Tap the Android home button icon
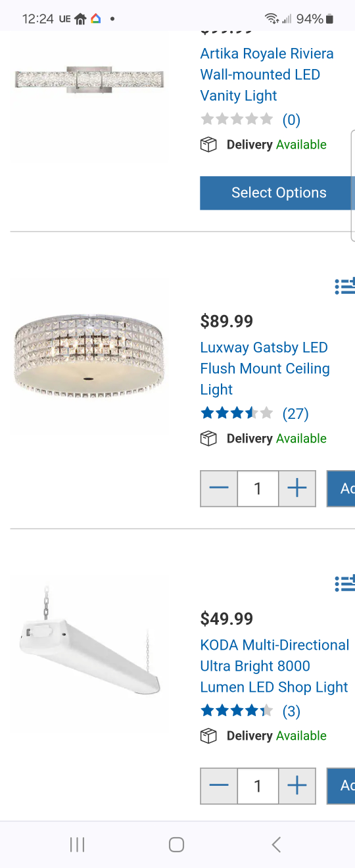Screen dimensions: 355x868 [x=176, y=844]
